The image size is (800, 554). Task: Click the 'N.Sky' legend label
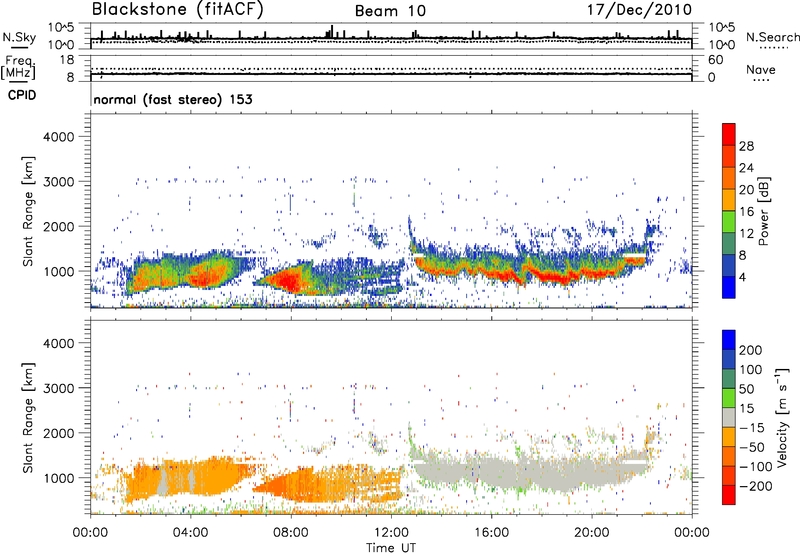pyautogui.click(x=19, y=37)
